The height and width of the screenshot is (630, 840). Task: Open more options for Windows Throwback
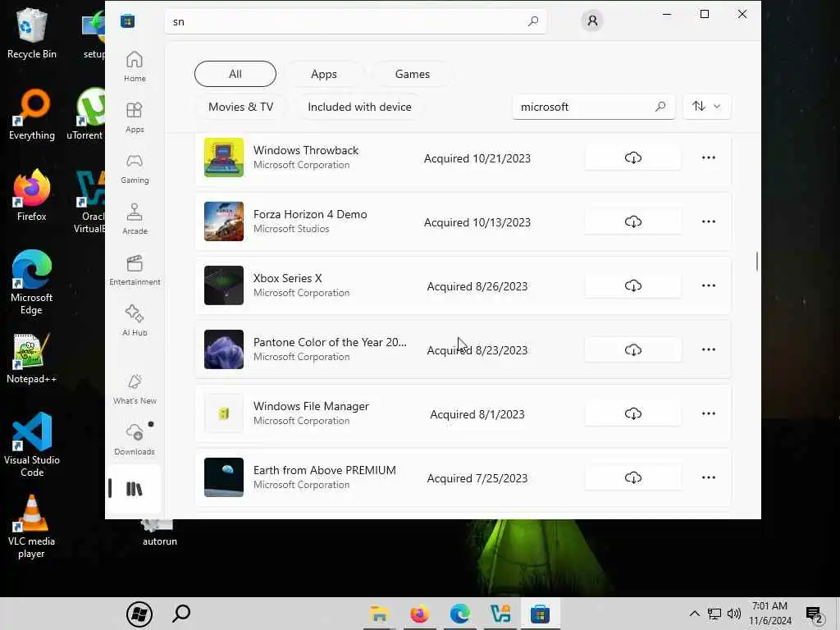click(x=708, y=157)
